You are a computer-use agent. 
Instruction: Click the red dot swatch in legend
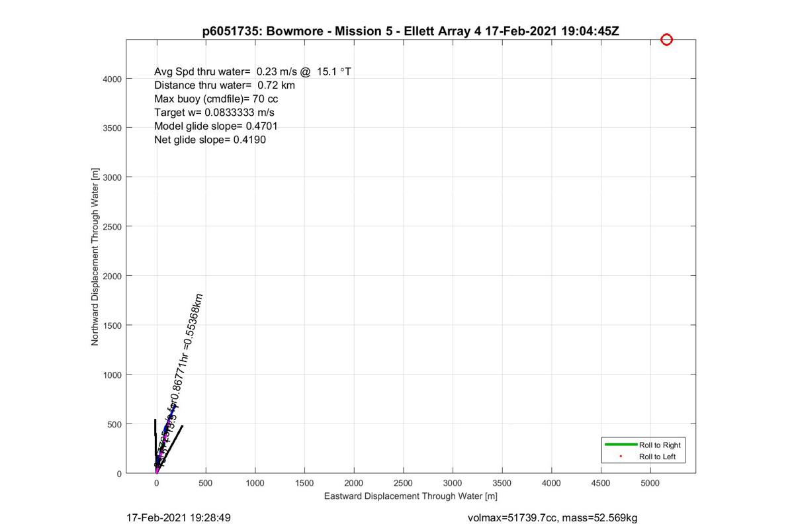coord(620,457)
